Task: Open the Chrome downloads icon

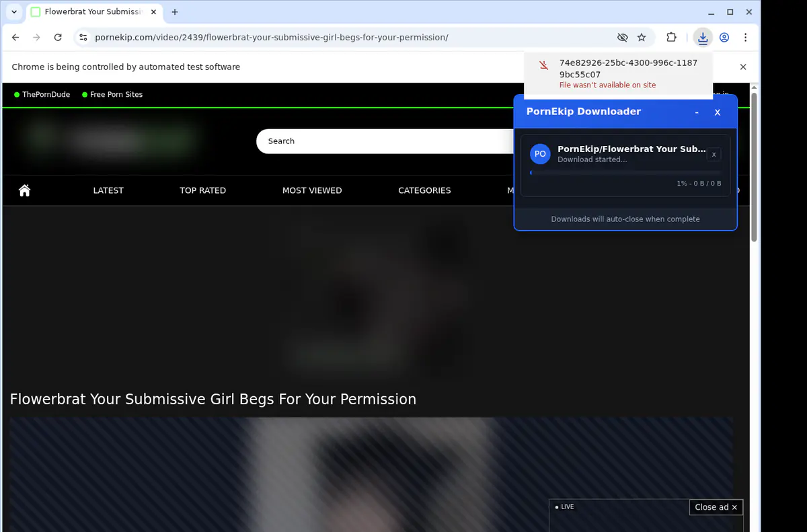Action: click(703, 38)
